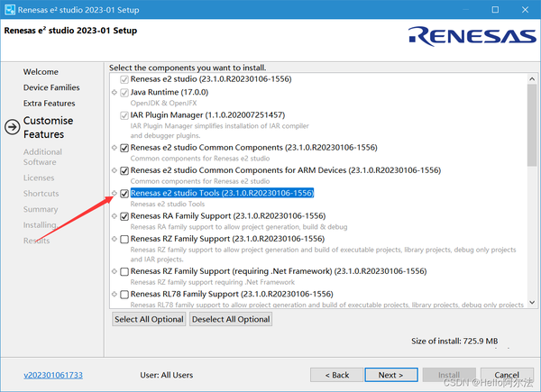The width and height of the screenshot is (541, 392).
Task: Cancel the setup
Action: click(507, 375)
